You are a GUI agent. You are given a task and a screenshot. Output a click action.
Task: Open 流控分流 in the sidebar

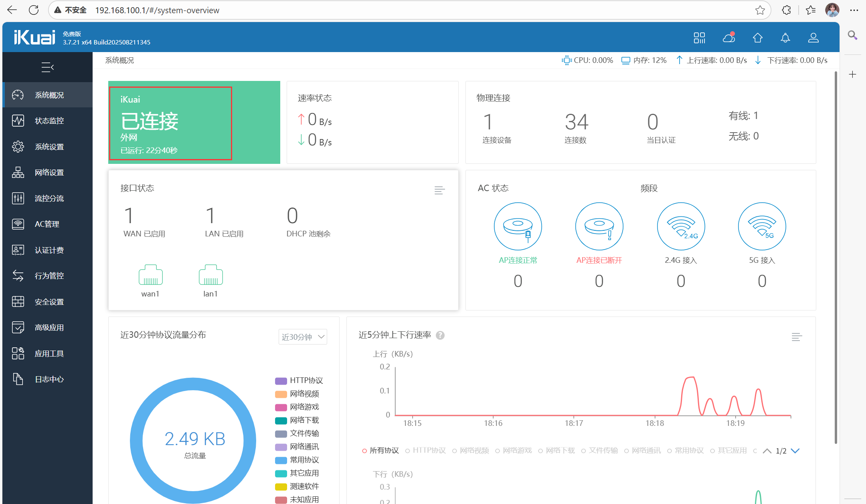49,198
